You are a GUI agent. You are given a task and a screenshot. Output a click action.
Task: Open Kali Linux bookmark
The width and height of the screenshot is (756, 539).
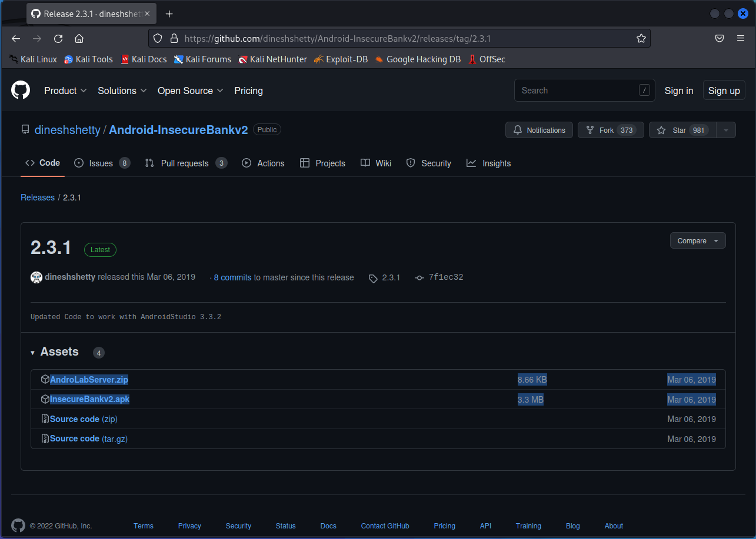(x=33, y=59)
